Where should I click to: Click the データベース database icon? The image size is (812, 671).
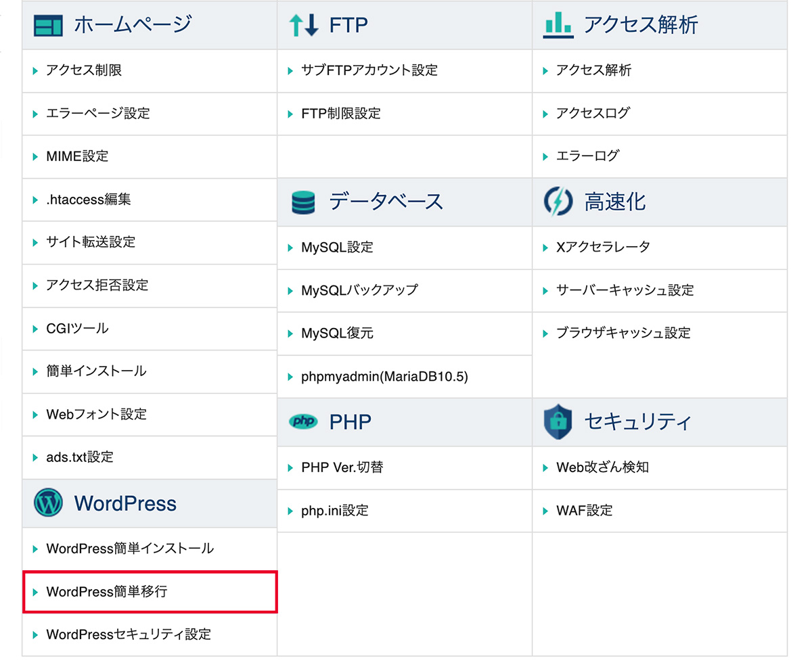pyautogui.click(x=303, y=201)
